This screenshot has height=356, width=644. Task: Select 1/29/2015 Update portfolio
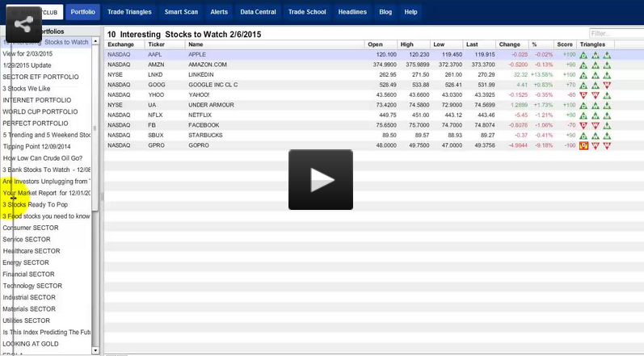coord(27,65)
